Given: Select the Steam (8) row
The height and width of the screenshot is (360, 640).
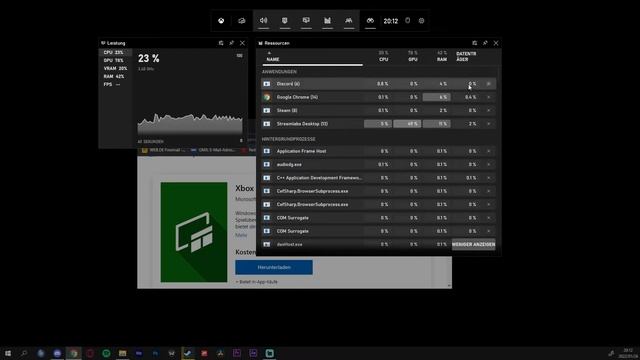Looking at the screenshot, I should [x=378, y=110].
